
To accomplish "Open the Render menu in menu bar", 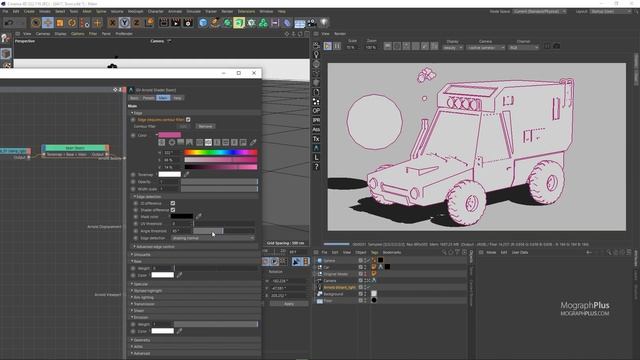I will [x=227, y=11].
